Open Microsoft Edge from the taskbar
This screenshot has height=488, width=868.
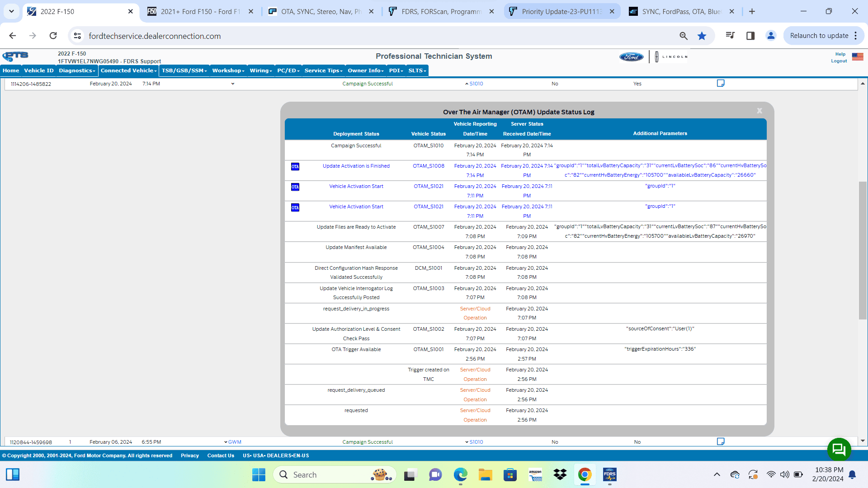[460, 474]
